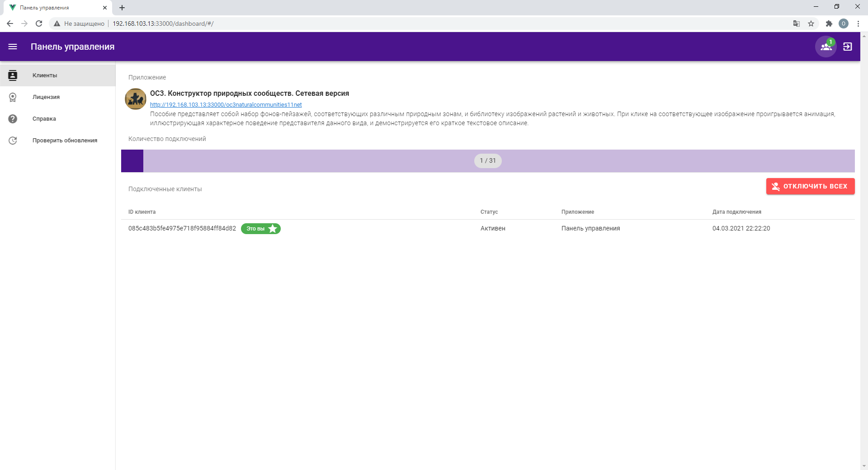Open Chrome profile avatar
Viewport: 868px width, 470px height.
point(843,23)
